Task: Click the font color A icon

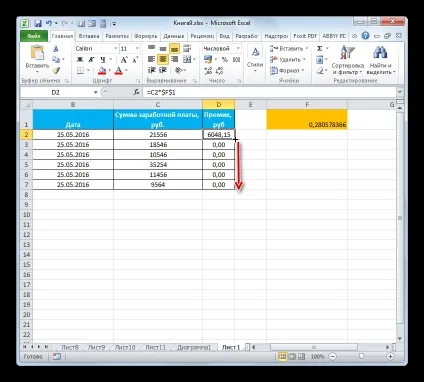Action: click(x=119, y=71)
